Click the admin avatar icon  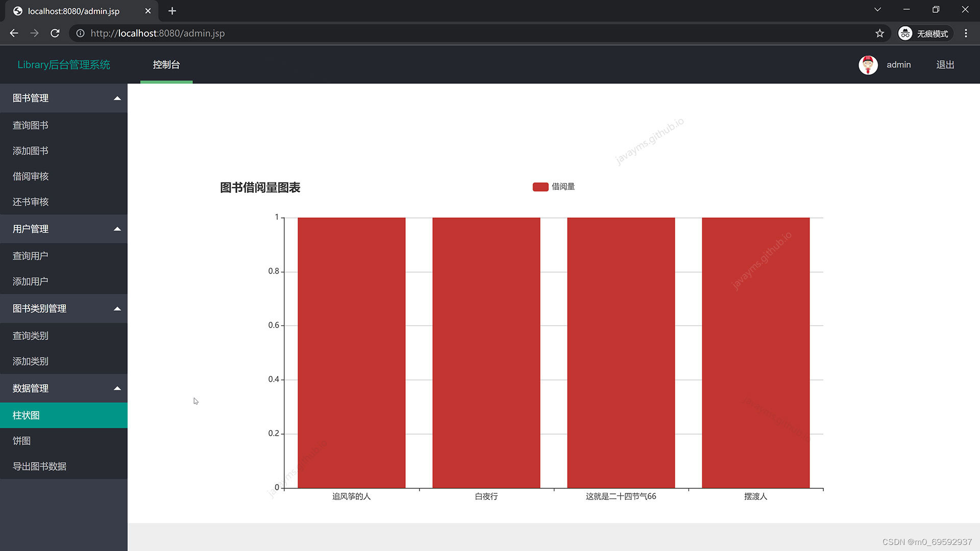(x=868, y=65)
